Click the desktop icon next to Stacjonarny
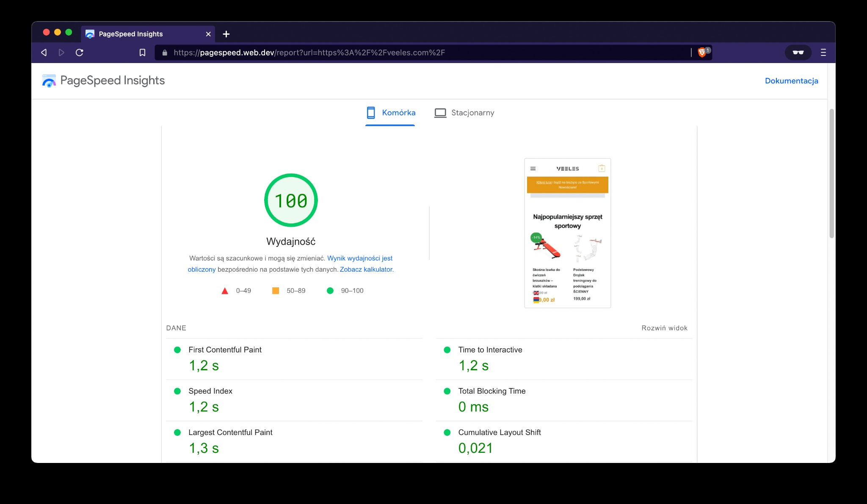Viewport: 867px width, 504px height. [x=440, y=113]
